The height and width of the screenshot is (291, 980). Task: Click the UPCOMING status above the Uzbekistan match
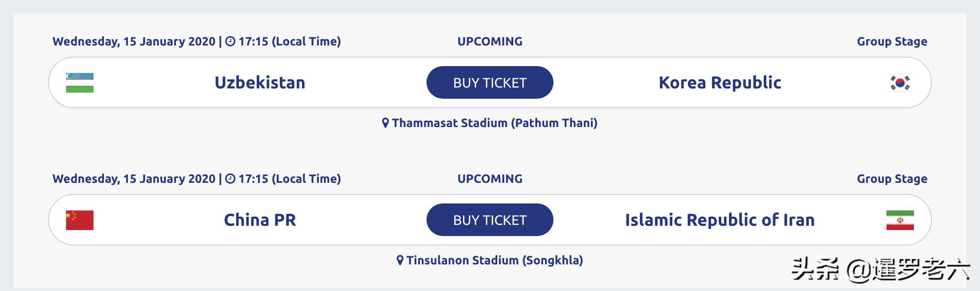[x=490, y=42]
